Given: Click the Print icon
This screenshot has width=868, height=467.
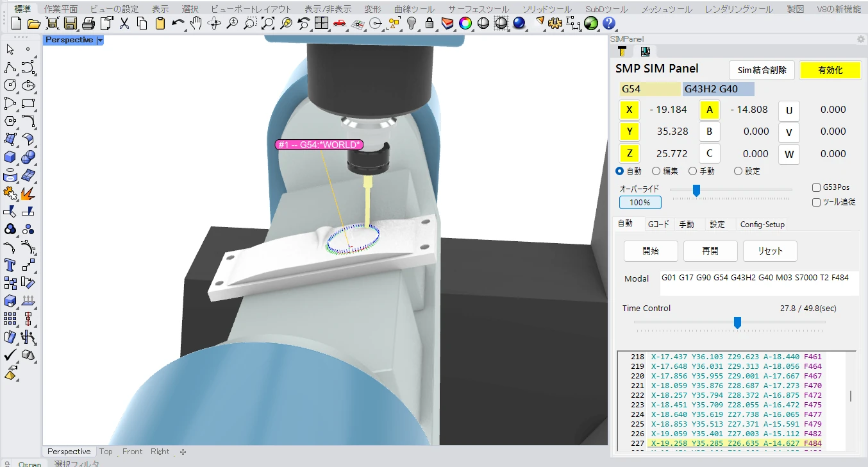Looking at the screenshot, I should click(88, 24).
